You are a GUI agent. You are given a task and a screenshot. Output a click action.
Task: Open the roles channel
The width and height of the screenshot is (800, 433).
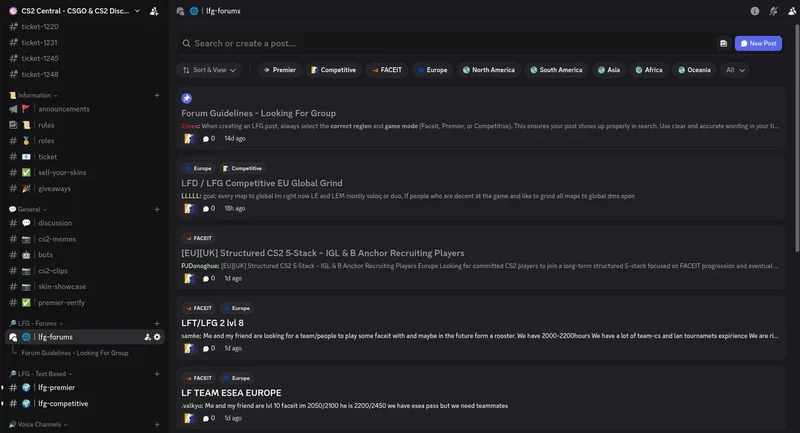click(x=85, y=141)
